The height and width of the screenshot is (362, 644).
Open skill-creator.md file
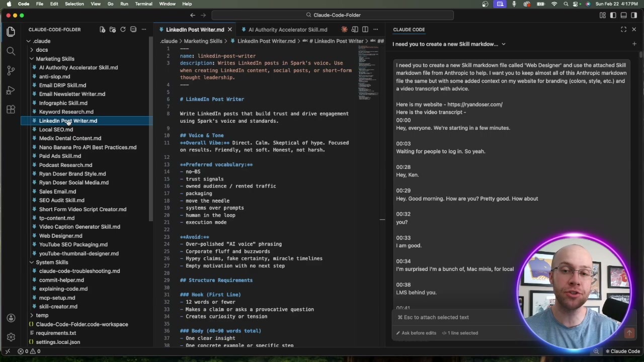click(58, 307)
